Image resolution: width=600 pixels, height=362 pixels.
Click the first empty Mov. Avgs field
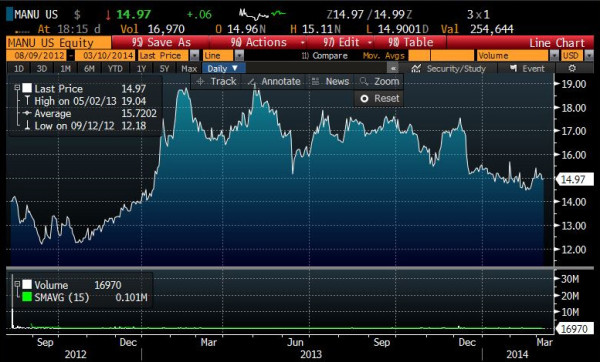point(418,56)
